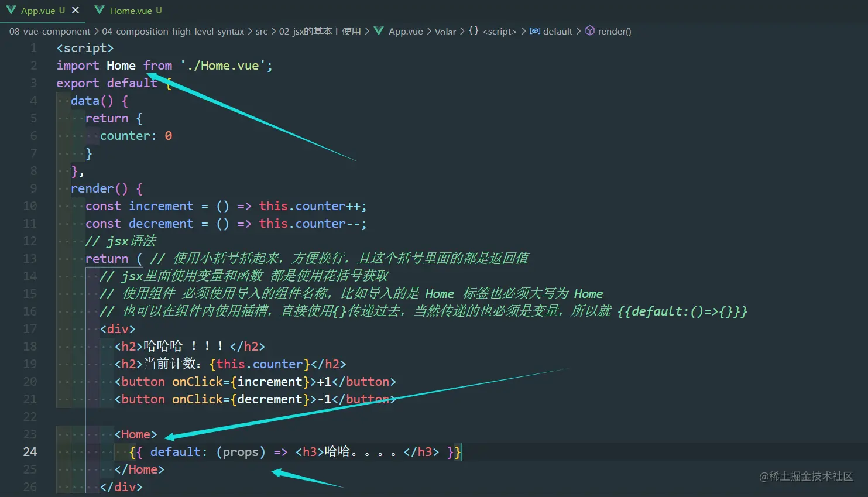The image size is (868, 497).
Task: Select 02-jsx的基本上使用 breadcrumb folder
Action: click(x=320, y=32)
